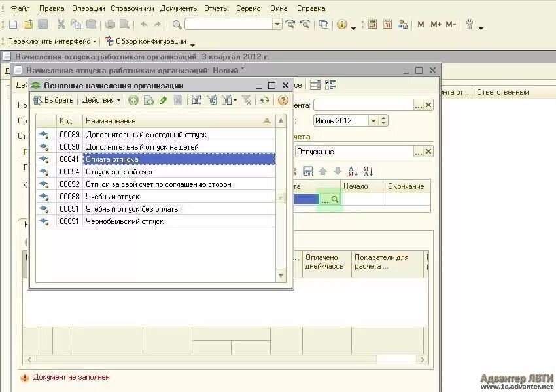The height and width of the screenshot is (392, 556).
Task: Click add by copying icon in dialog
Action: pos(148,101)
